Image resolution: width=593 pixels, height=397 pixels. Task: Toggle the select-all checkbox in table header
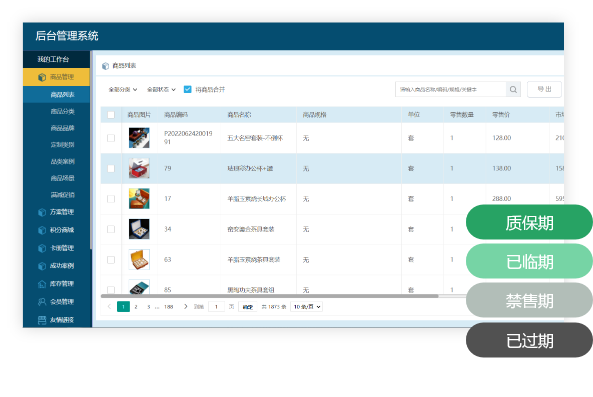coord(111,115)
